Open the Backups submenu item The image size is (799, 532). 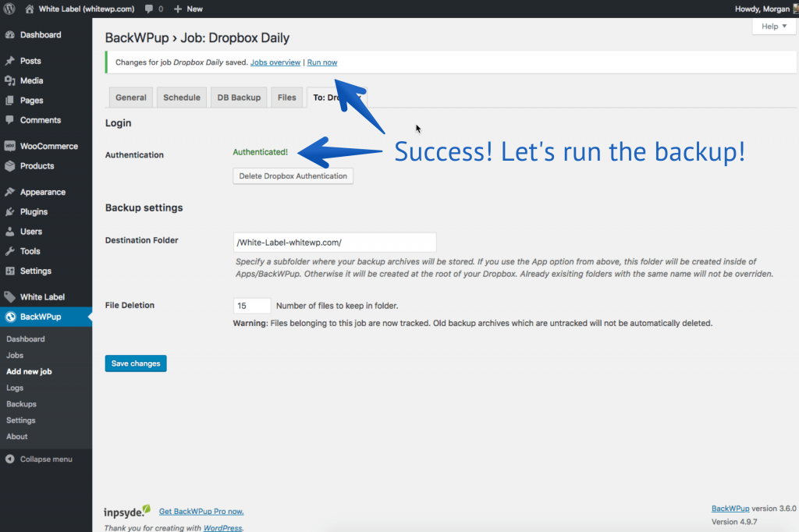[x=21, y=404]
